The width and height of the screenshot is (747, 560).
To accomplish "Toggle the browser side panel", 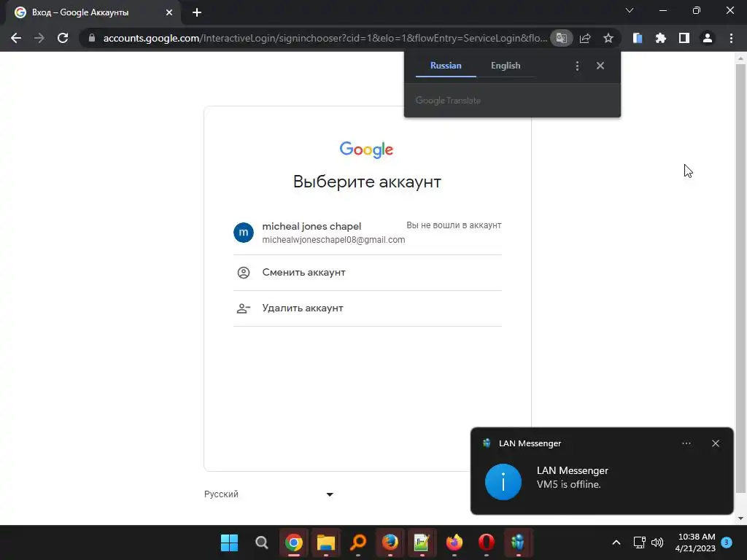I will pyautogui.click(x=684, y=38).
